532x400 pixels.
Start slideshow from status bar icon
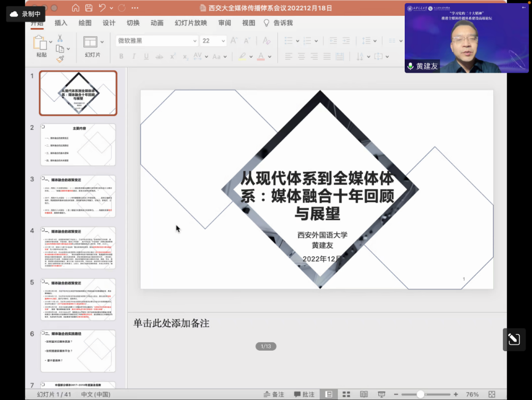381,394
